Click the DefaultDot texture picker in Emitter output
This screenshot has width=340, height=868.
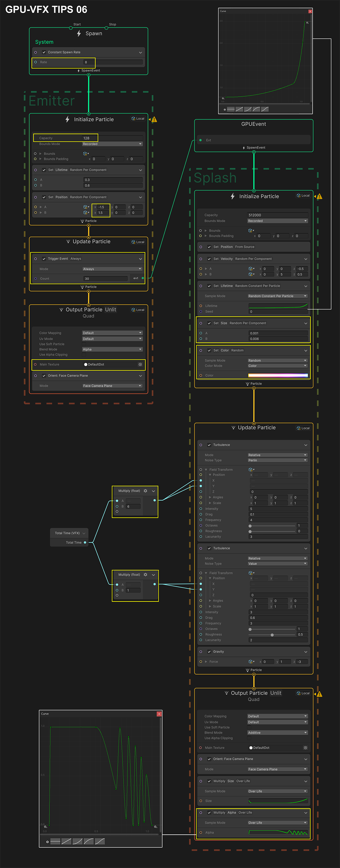tap(140, 364)
